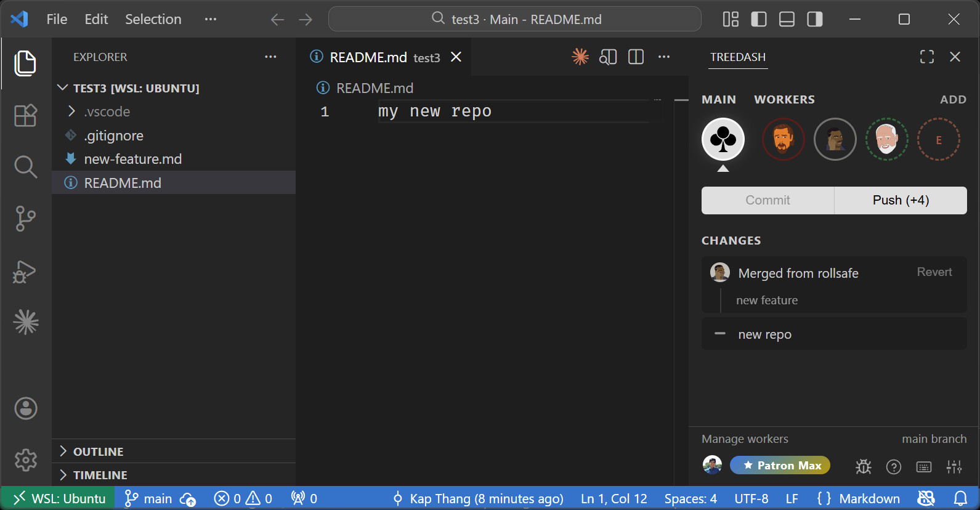Select the main clubs avatar
980x510 pixels.
coord(723,139)
